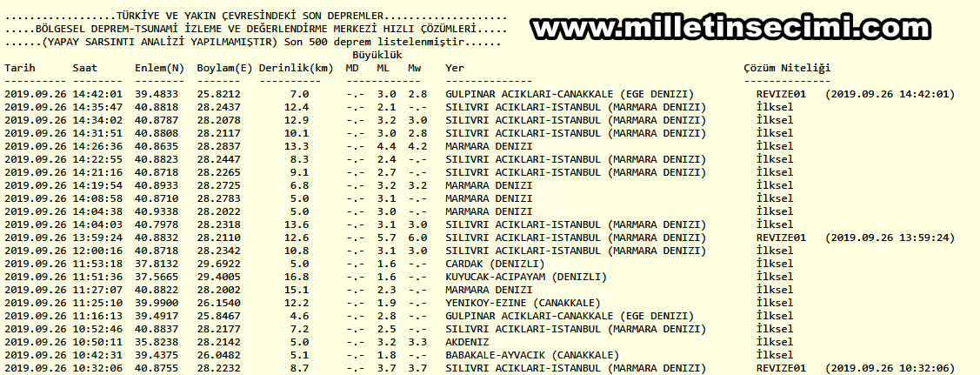Select the Boylam(E) column header
This screenshot has height=375, width=980.
pyautogui.click(x=224, y=68)
